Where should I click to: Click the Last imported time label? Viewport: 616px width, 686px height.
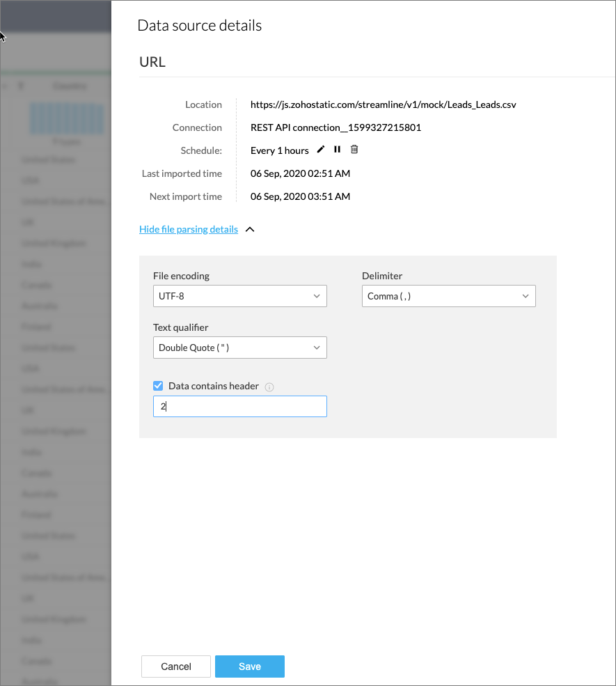tap(182, 173)
